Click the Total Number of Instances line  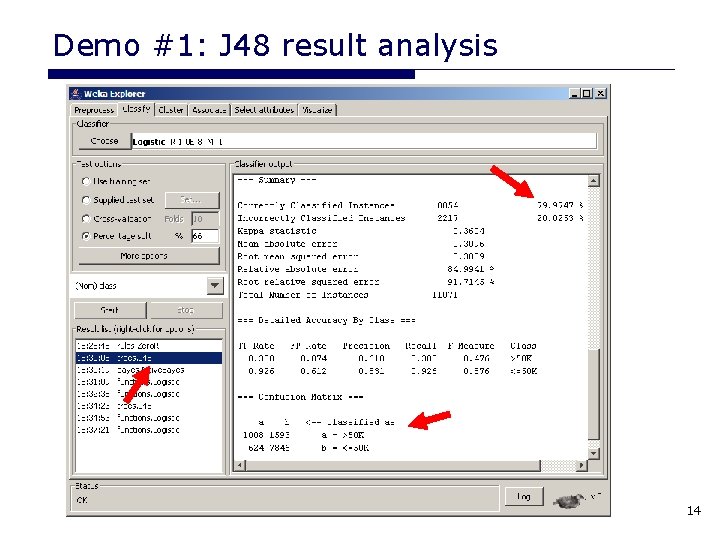click(x=347, y=295)
